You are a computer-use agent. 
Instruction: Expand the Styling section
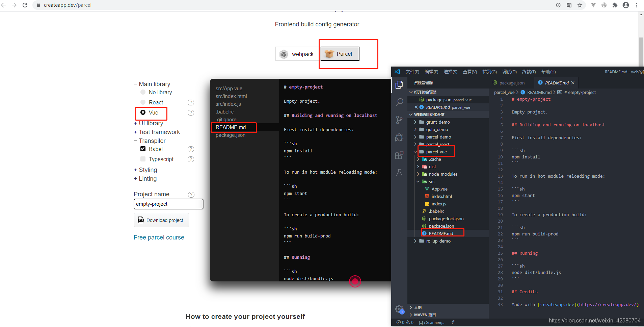(145, 170)
